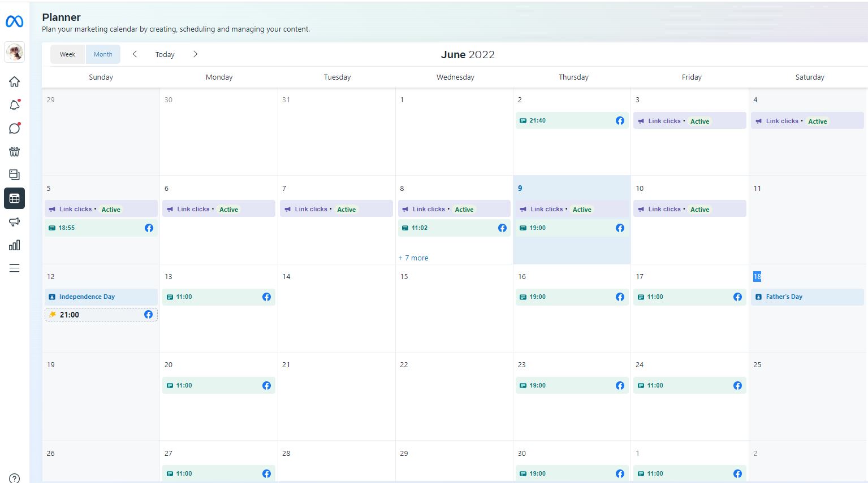The image size is (868, 483).
Task: Open Notifications bell icon
Action: [x=15, y=105]
